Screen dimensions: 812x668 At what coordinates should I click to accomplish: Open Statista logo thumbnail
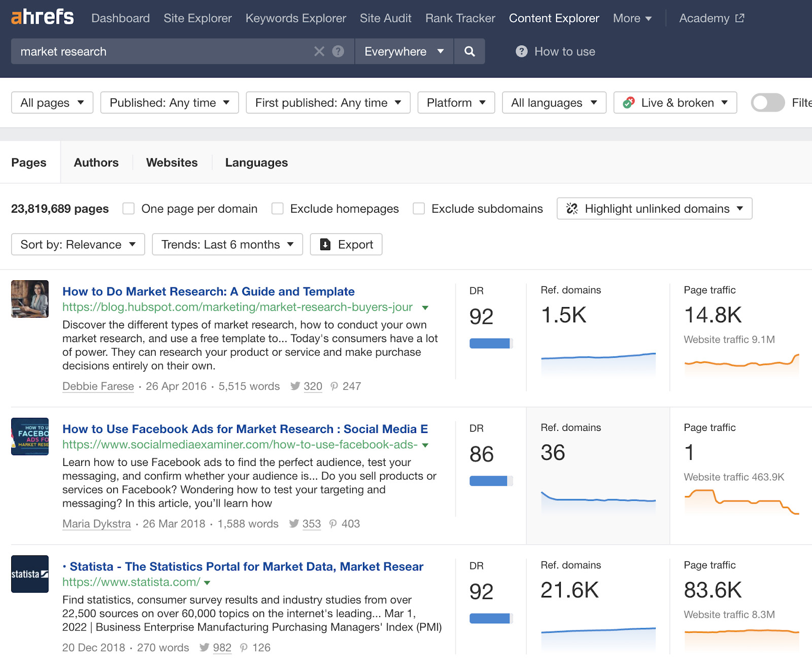pos(30,574)
